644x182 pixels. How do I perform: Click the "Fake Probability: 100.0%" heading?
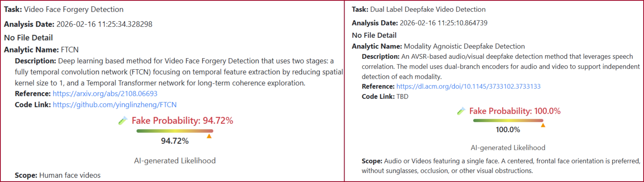[x=515, y=111]
